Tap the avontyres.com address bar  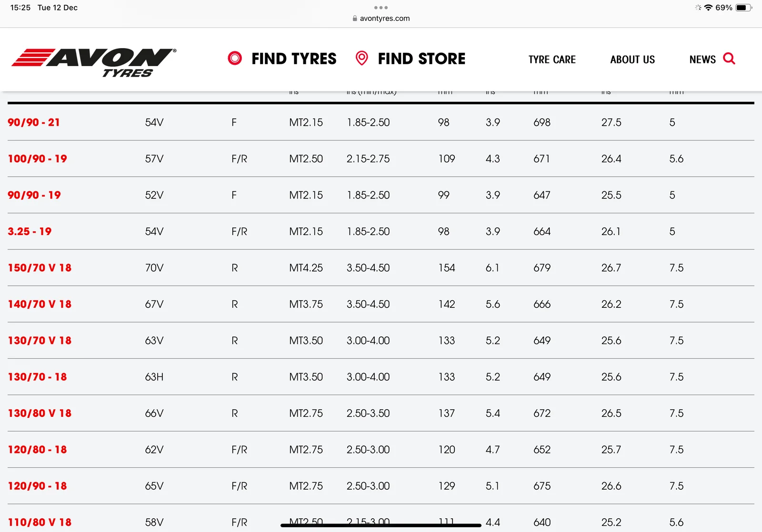381,18
